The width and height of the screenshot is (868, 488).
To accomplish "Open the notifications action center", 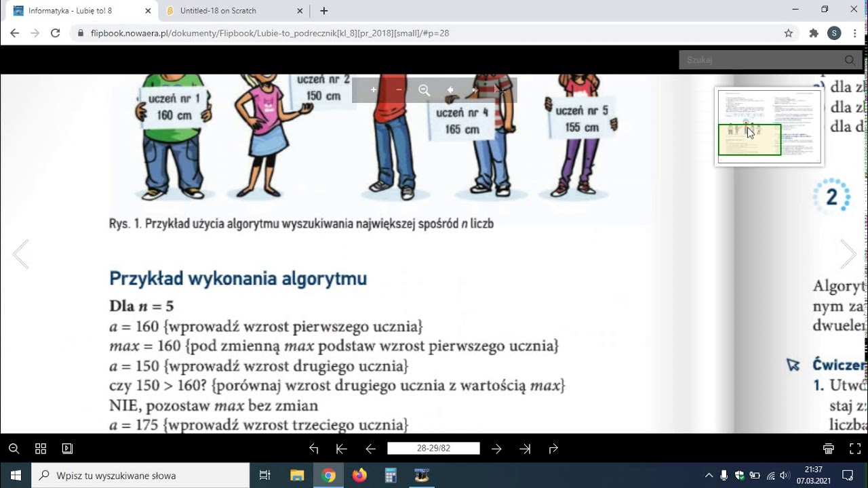I will pyautogui.click(x=848, y=475).
